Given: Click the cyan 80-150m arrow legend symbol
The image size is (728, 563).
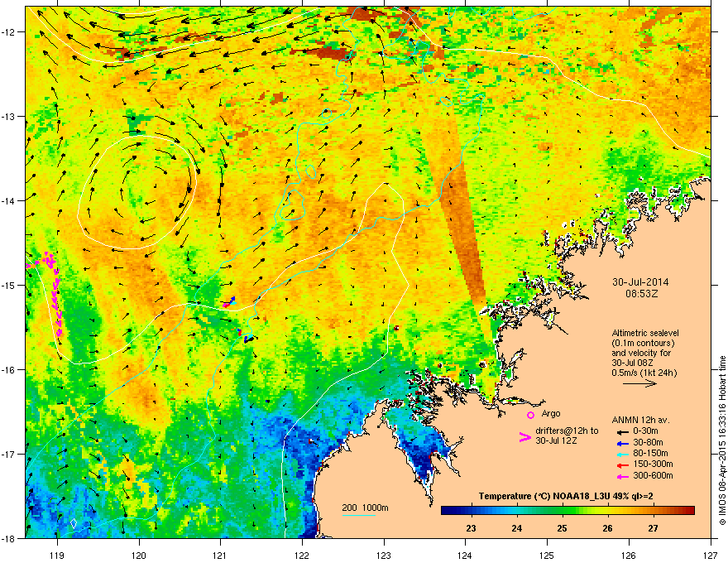Looking at the screenshot, I should click(x=622, y=455).
